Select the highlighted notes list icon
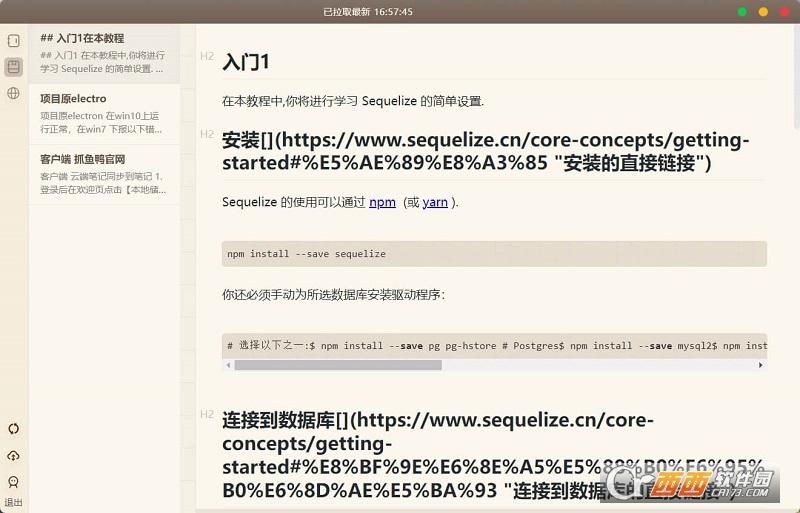This screenshot has width=800, height=513. (14, 67)
